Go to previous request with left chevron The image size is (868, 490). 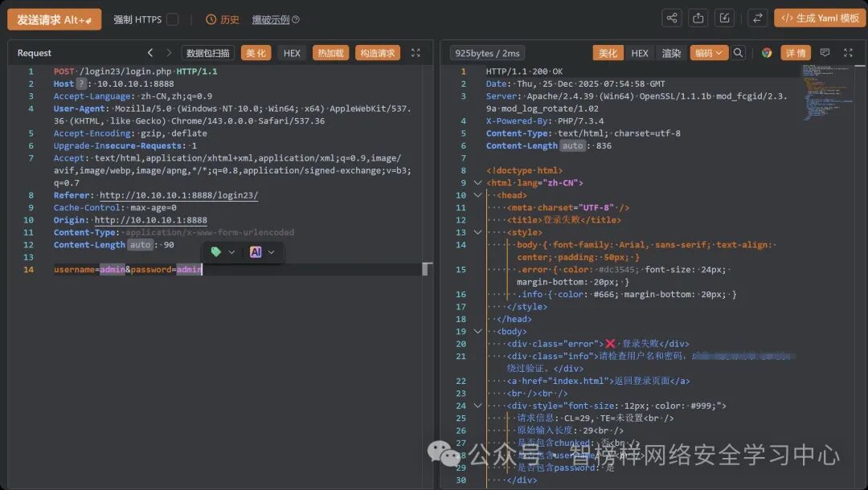pos(150,52)
